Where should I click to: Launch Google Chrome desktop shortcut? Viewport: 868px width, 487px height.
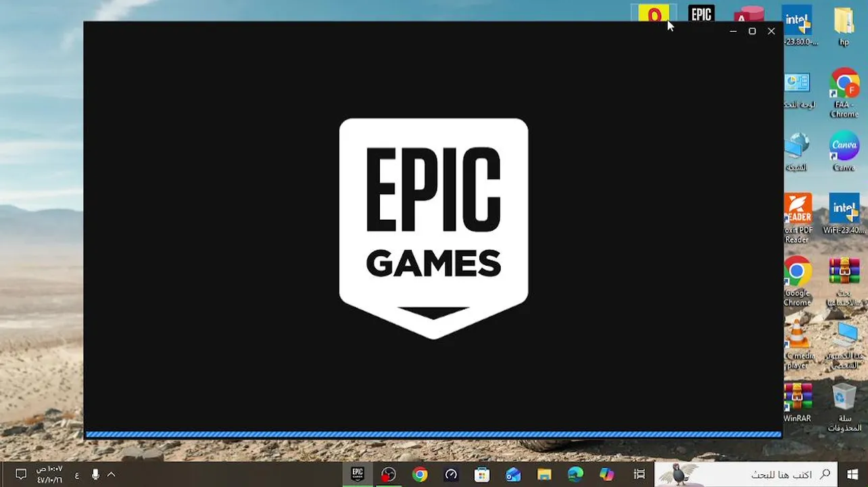click(798, 281)
